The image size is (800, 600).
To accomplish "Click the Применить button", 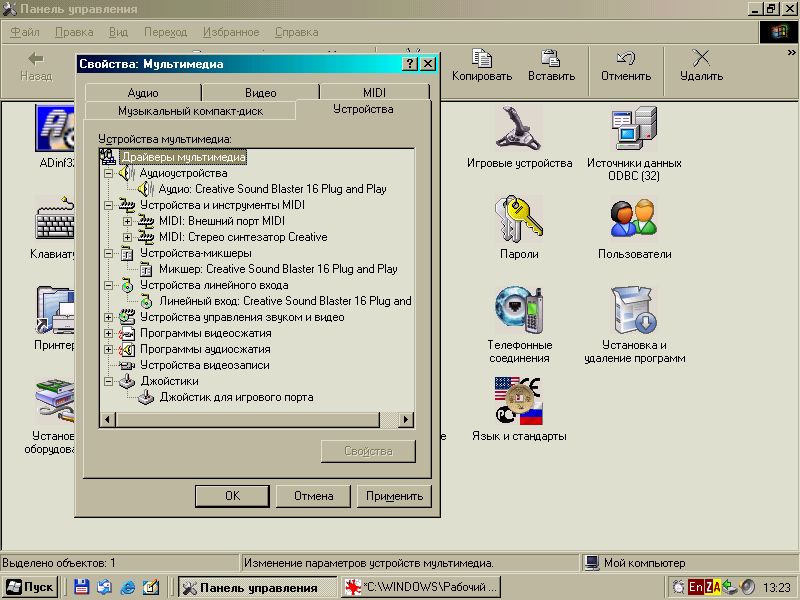I will (394, 496).
